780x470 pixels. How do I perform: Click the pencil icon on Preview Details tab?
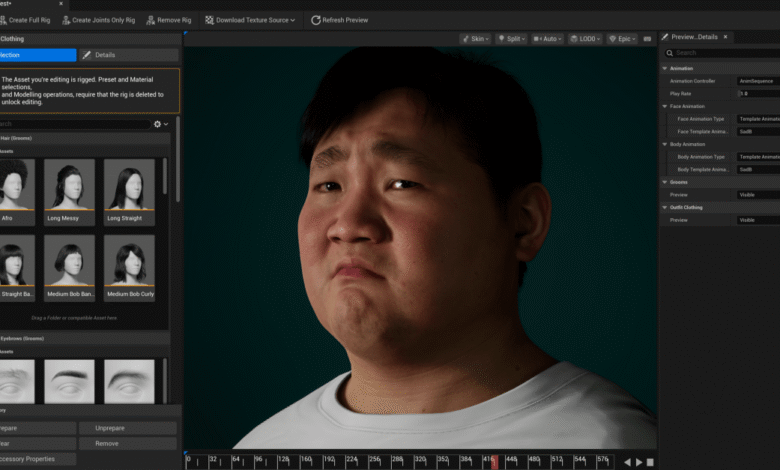click(x=665, y=37)
